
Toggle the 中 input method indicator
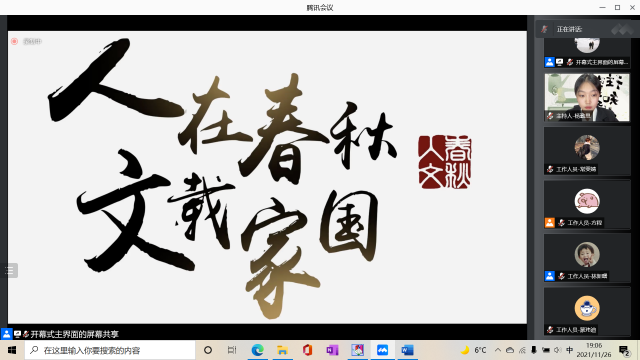tap(570, 350)
